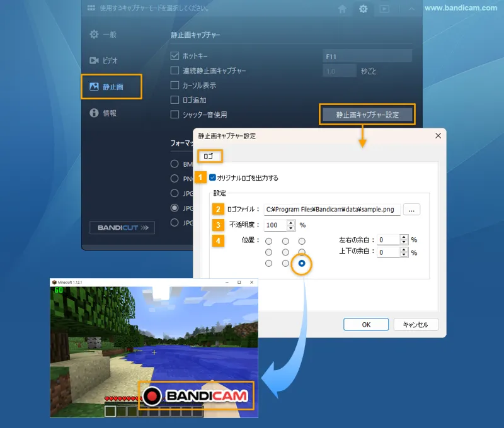
Task: Increase 不透明度 with the up arrow
Action: tap(291, 223)
